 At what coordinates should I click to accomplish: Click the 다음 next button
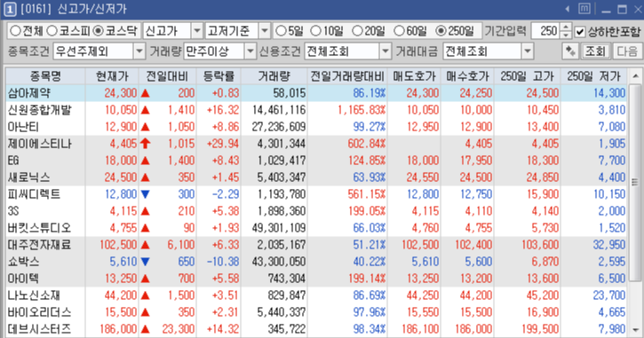coord(627,51)
